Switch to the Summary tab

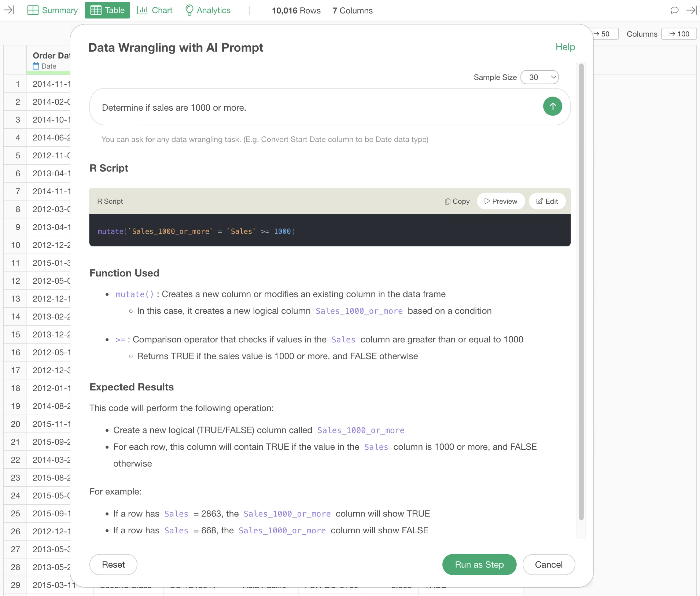point(52,10)
